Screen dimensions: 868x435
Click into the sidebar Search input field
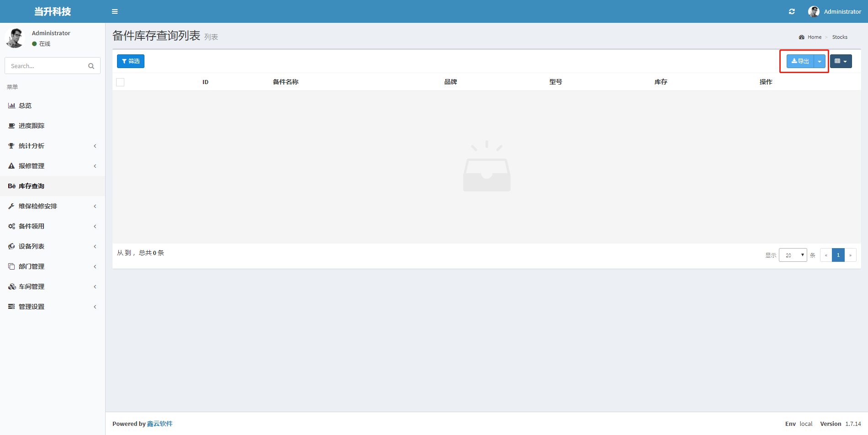tap(46, 66)
